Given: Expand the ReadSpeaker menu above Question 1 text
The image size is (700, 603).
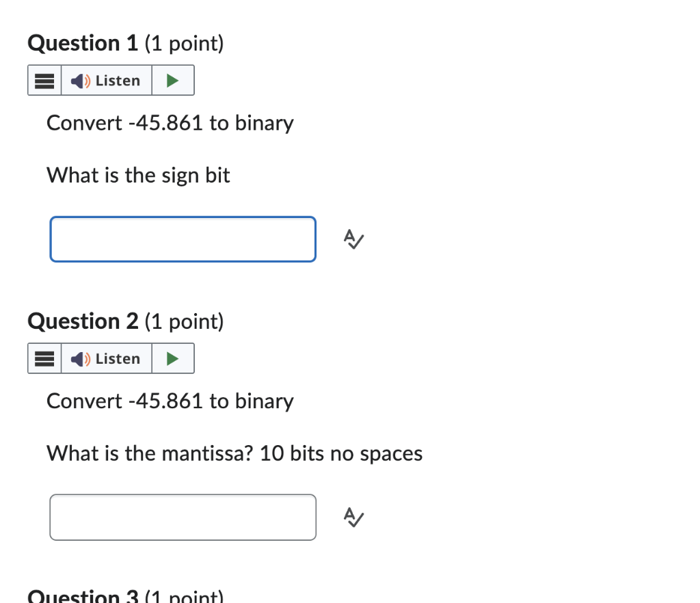Looking at the screenshot, I should click(44, 80).
